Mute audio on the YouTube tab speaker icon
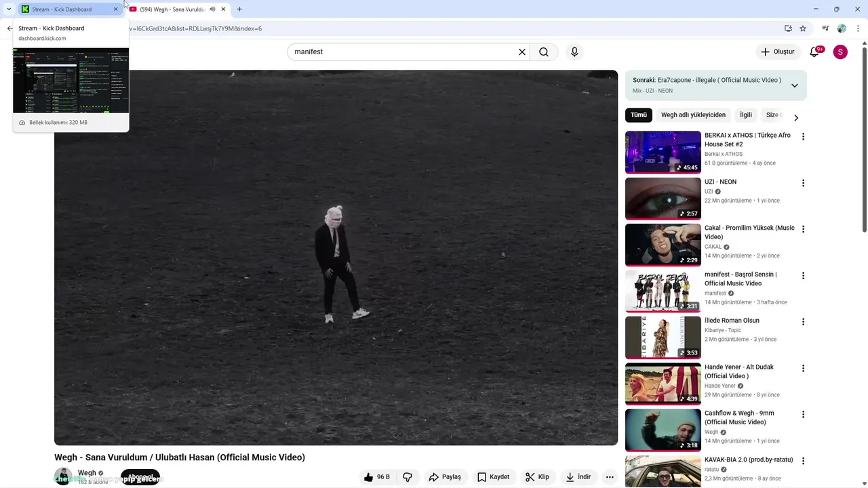The image size is (868, 488). (x=212, y=9)
